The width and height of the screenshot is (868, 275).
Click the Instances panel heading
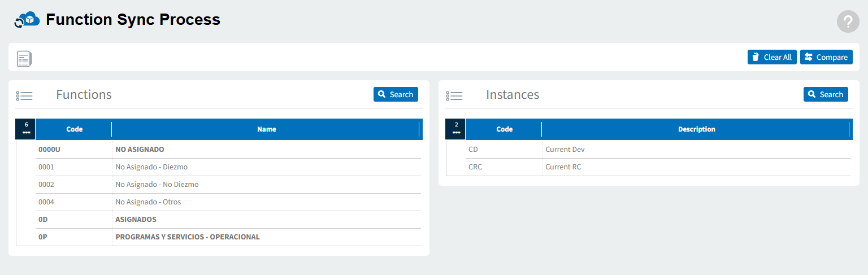pyautogui.click(x=513, y=95)
